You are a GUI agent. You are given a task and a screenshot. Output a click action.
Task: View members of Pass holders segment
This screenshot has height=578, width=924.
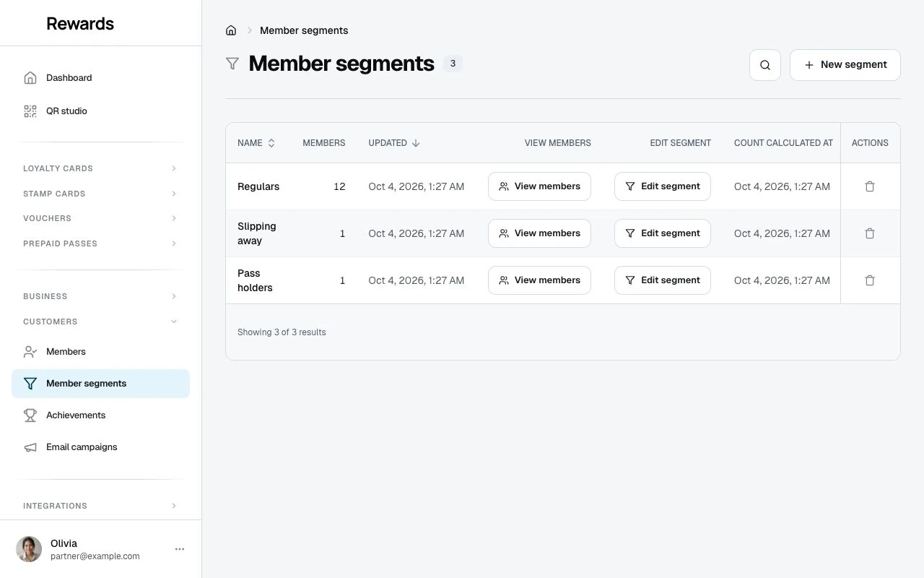pyautogui.click(x=539, y=280)
